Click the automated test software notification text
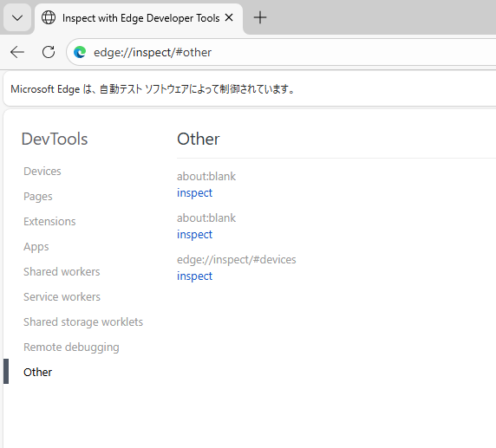The height and width of the screenshot is (448, 496). [153, 89]
